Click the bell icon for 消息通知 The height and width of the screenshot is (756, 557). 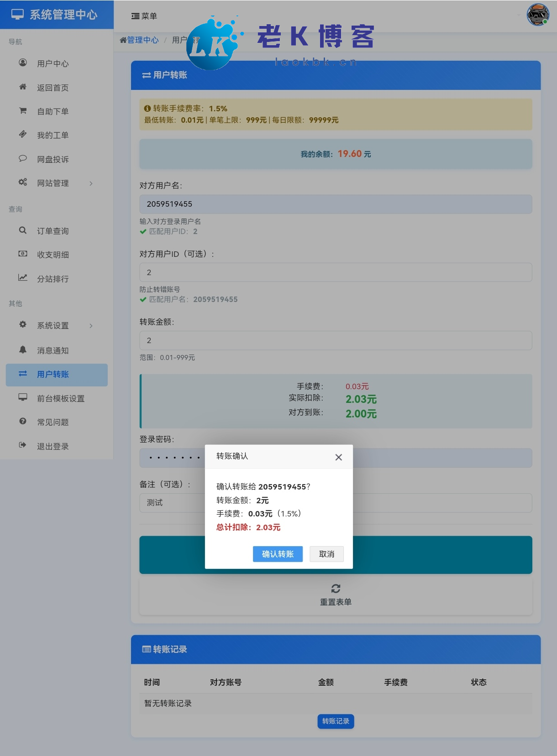[x=22, y=349]
